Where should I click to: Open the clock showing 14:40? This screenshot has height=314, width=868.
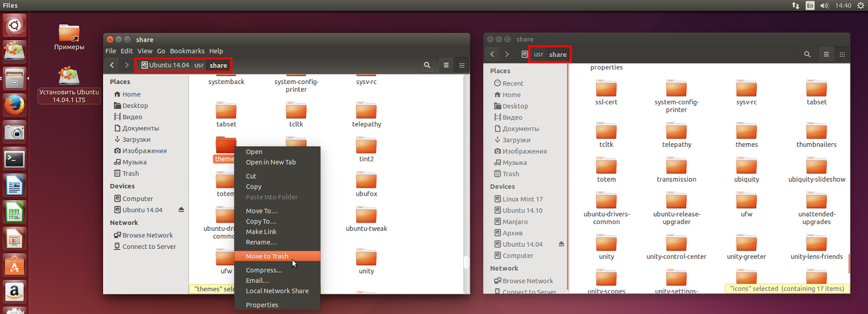click(843, 5)
